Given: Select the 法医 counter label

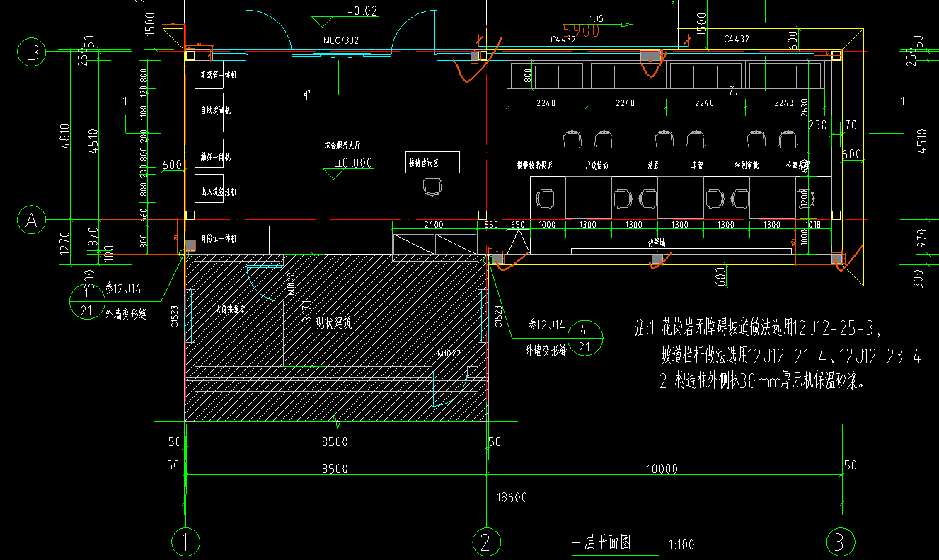Looking at the screenshot, I should tap(653, 165).
